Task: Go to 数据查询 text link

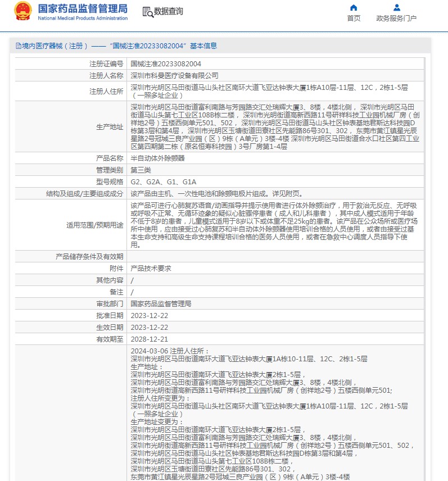Action: (169, 12)
